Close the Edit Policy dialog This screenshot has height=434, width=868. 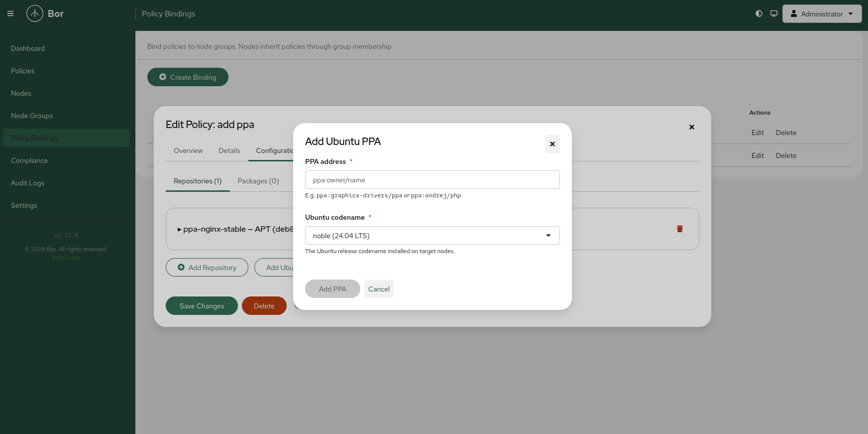pyautogui.click(x=692, y=127)
